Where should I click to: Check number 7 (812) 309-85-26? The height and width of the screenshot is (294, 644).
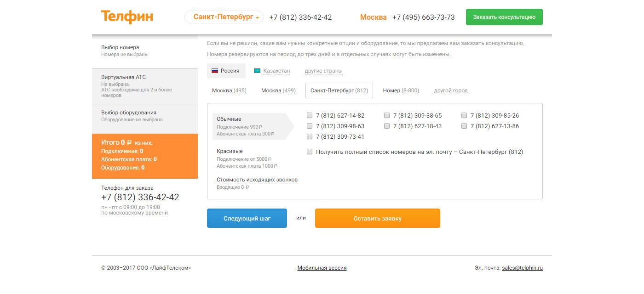pos(464,115)
